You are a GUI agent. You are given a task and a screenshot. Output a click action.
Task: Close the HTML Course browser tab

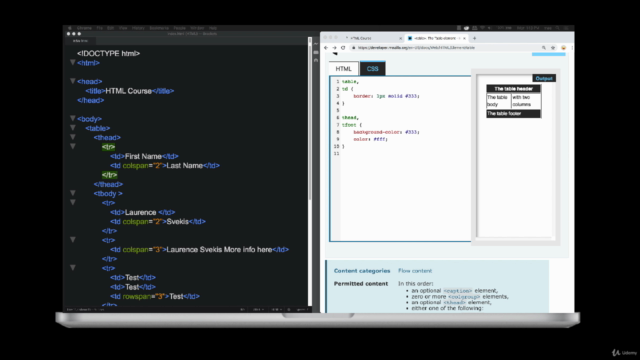pos(400,38)
